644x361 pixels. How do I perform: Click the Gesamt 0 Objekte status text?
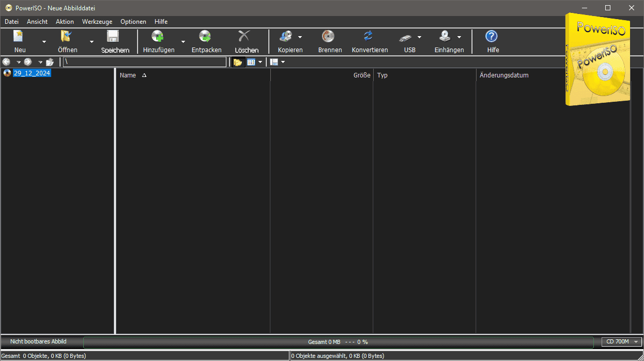click(44, 356)
